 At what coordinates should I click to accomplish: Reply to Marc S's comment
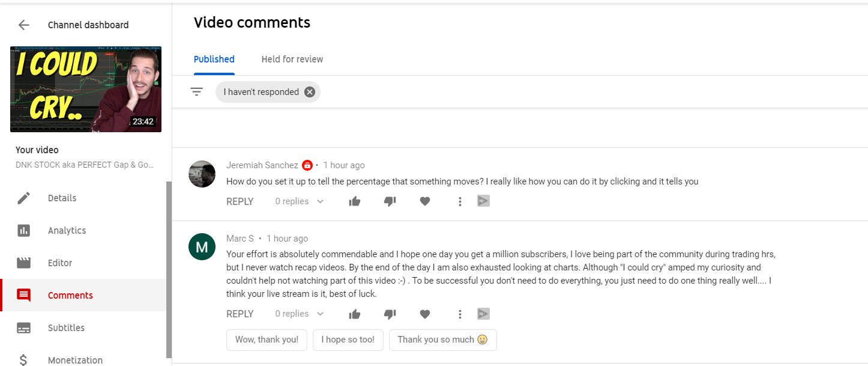[x=240, y=313]
